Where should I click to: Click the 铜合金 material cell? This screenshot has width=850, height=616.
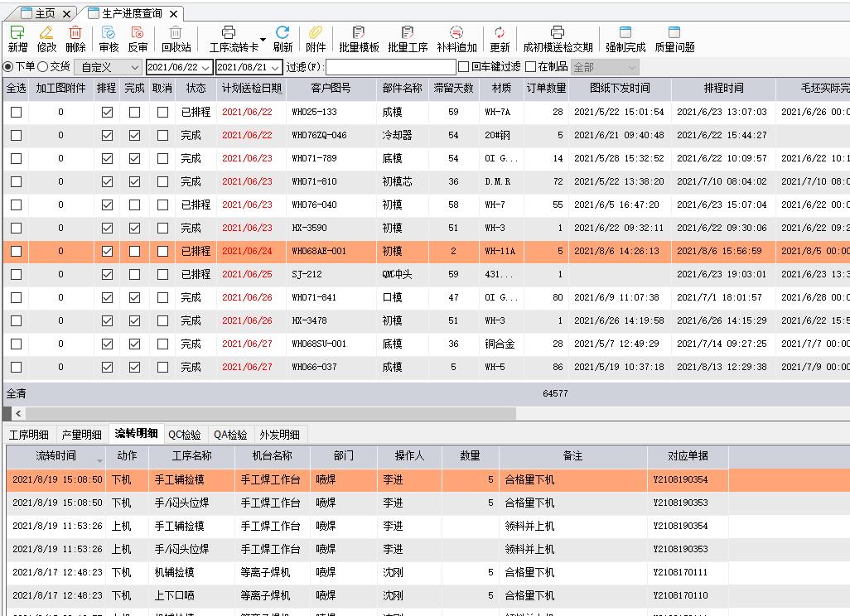pos(500,344)
